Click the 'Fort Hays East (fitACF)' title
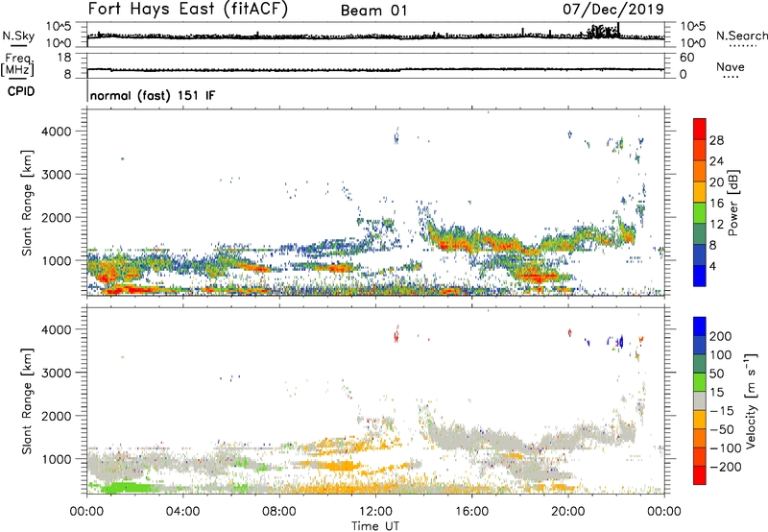 tap(188, 10)
